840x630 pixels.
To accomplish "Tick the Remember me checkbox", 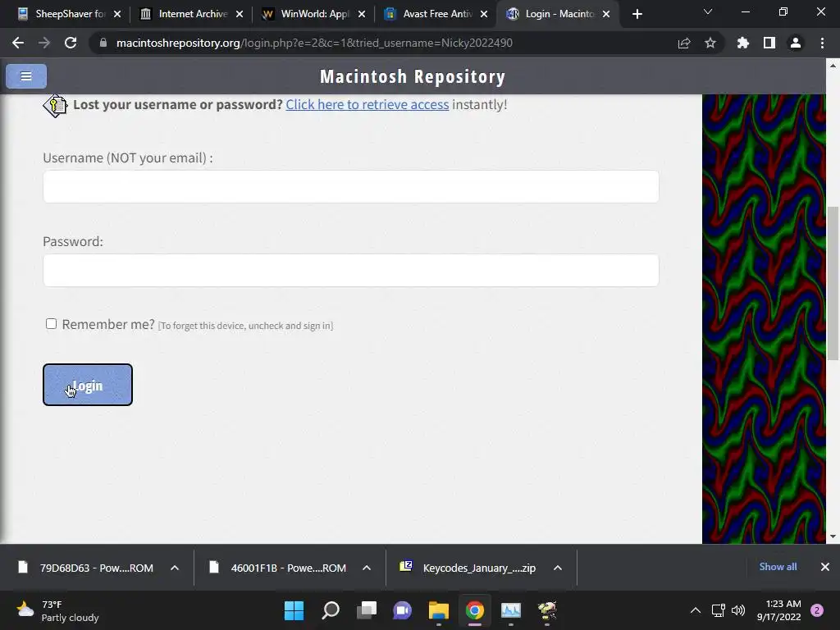I will click(x=51, y=323).
